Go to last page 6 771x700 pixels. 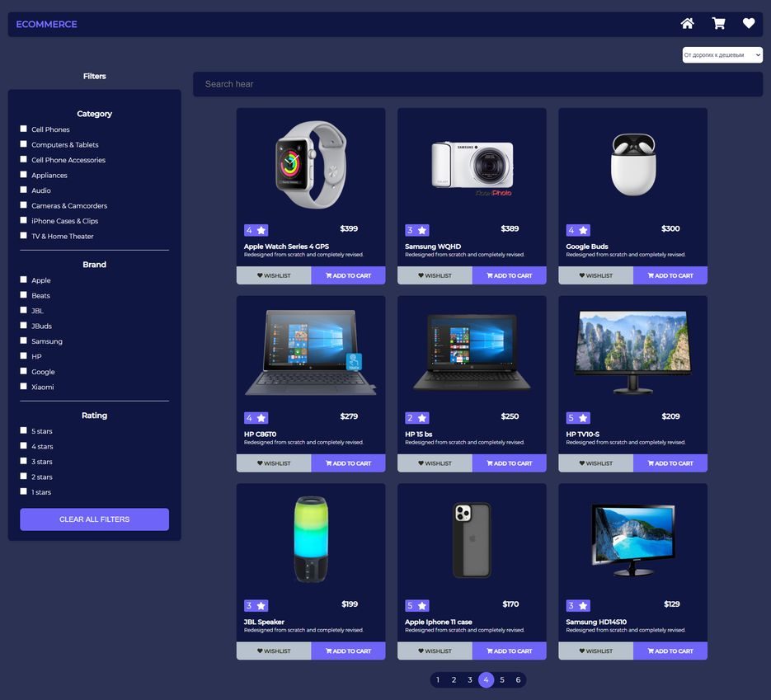(519, 680)
